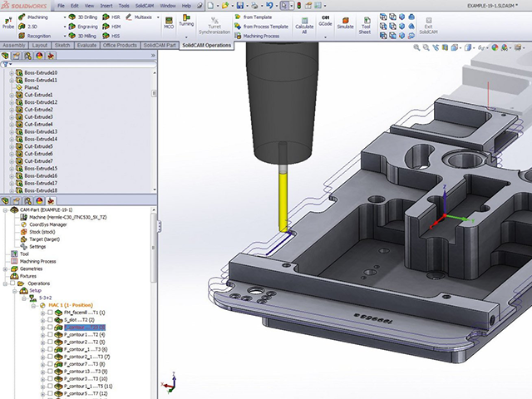Open the Tool Sheet
Screen dimensions: 532x399
[x=366, y=26]
